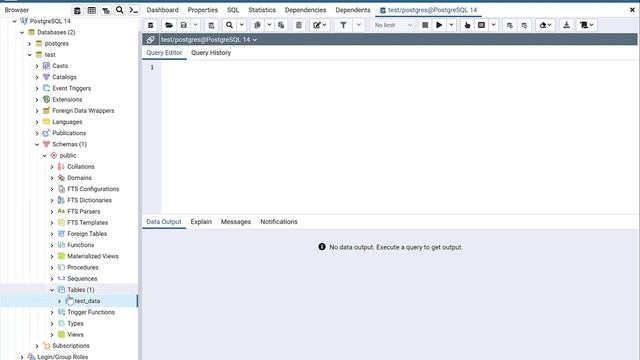Open the Execute options dropdown arrow
640x360 pixels.
click(451, 25)
